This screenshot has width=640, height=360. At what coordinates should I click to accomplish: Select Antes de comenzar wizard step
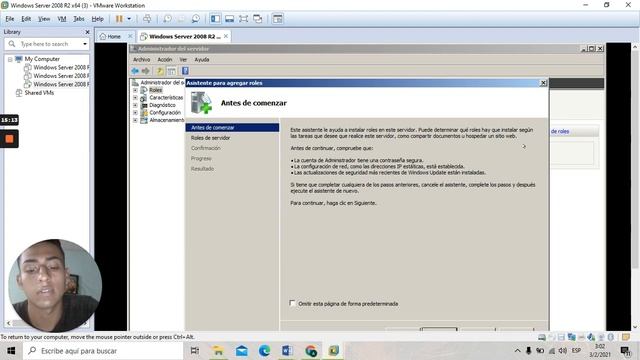click(x=232, y=128)
